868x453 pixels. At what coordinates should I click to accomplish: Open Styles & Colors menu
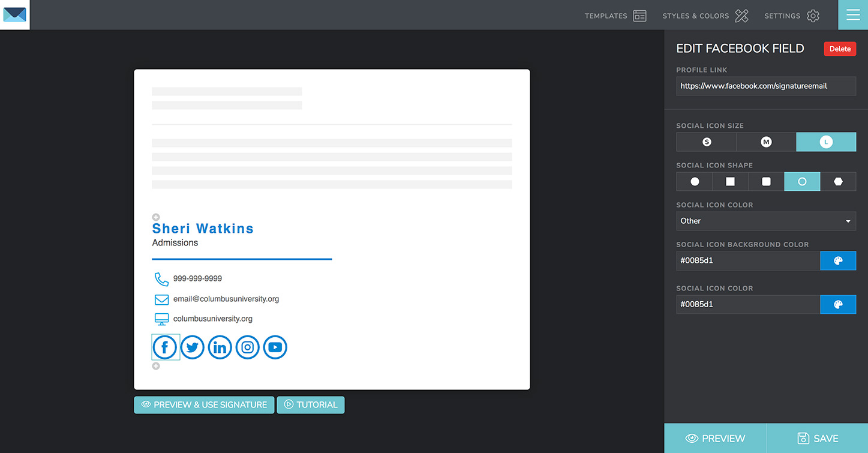tap(705, 16)
